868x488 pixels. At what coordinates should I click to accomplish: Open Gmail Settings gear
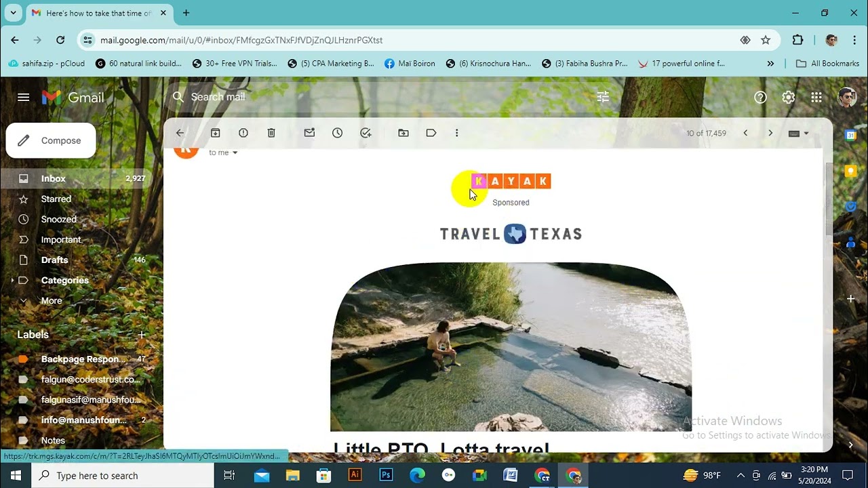pyautogui.click(x=788, y=98)
